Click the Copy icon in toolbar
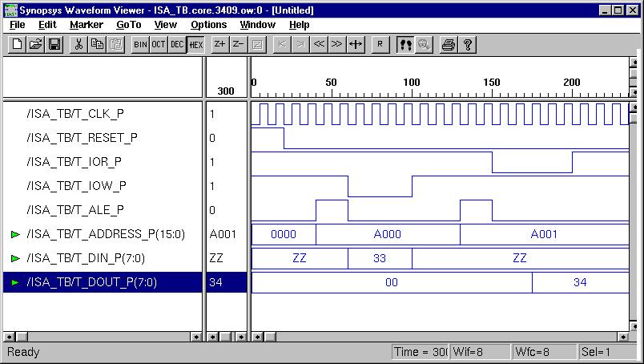The height and width of the screenshot is (364, 644). [x=97, y=44]
